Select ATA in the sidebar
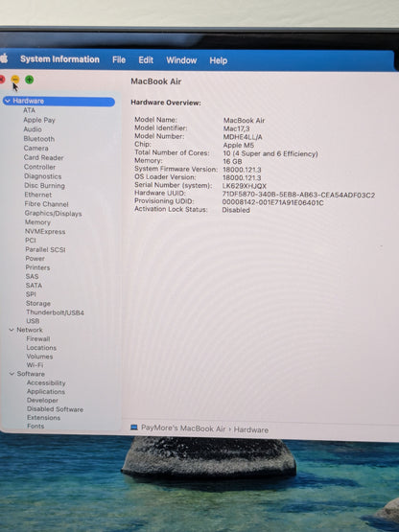The height and width of the screenshot is (532, 399). click(x=29, y=110)
